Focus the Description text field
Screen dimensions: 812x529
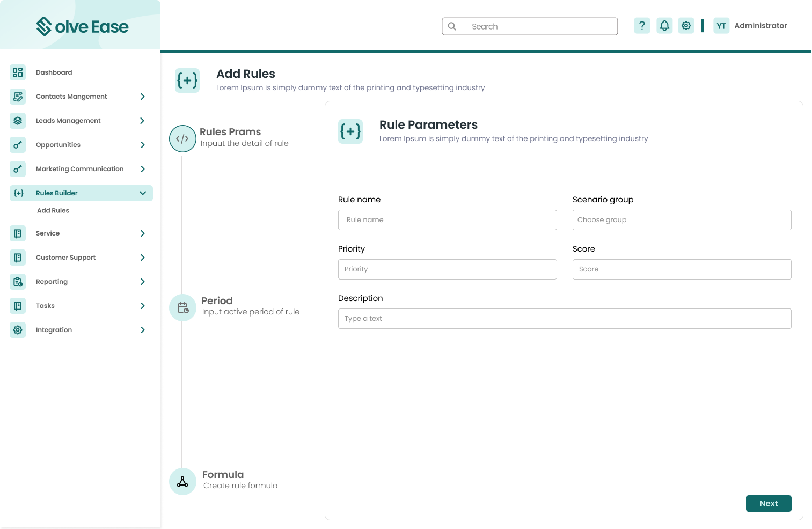pos(565,319)
